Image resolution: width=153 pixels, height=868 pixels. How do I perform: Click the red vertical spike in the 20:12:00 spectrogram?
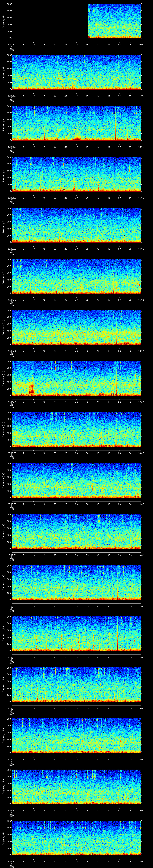tap(116, 174)
